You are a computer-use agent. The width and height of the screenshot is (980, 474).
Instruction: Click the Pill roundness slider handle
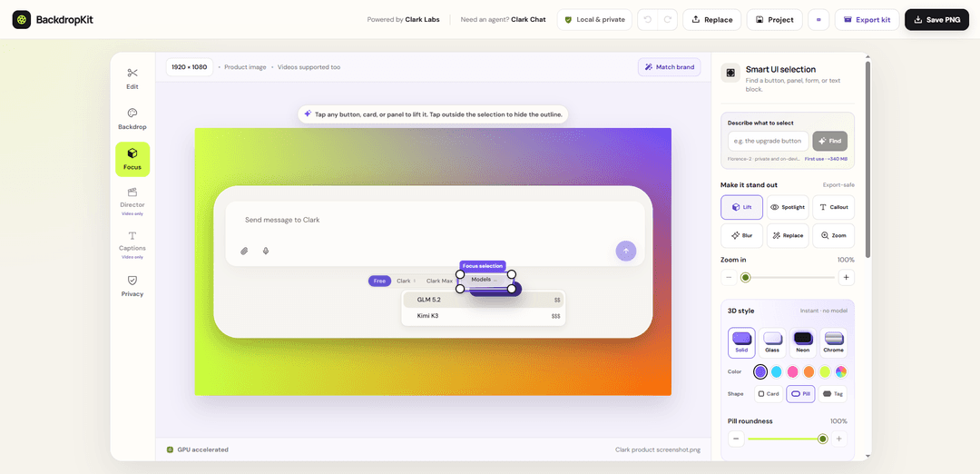822,439
